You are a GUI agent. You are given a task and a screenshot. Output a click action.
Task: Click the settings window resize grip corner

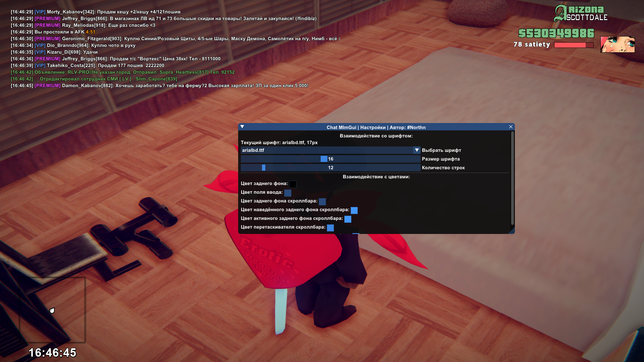(x=512, y=231)
